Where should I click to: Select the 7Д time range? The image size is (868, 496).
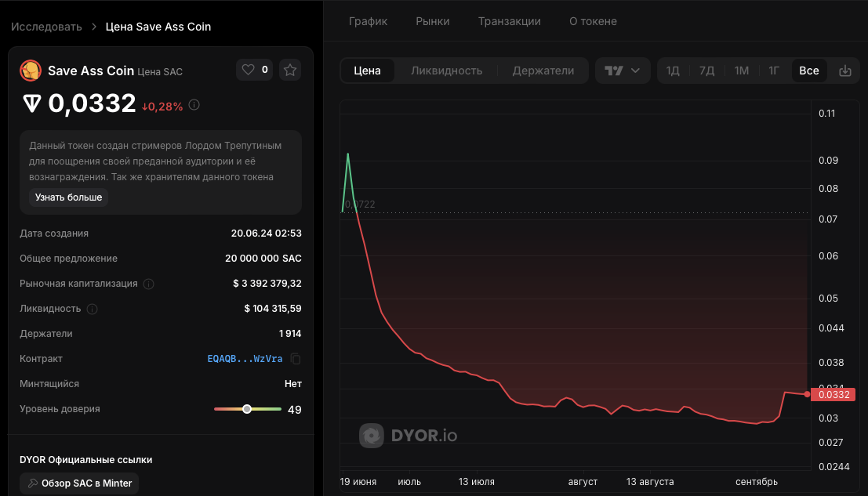click(x=706, y=71)
